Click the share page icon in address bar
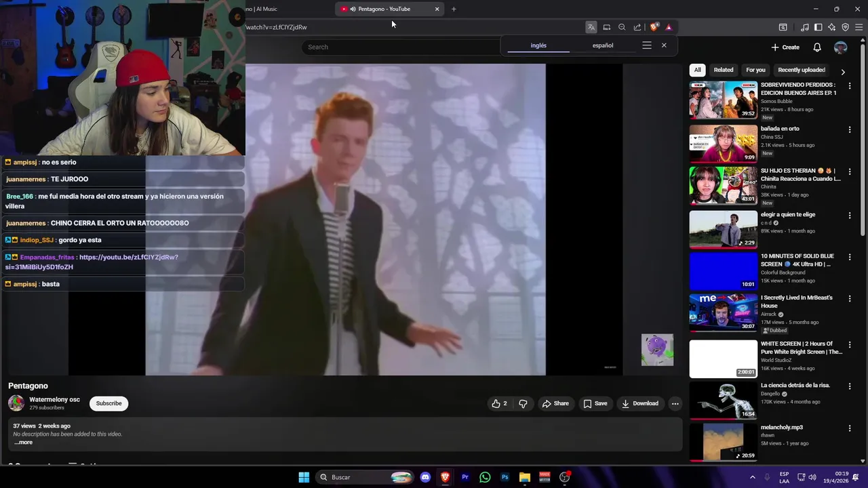 637,27
